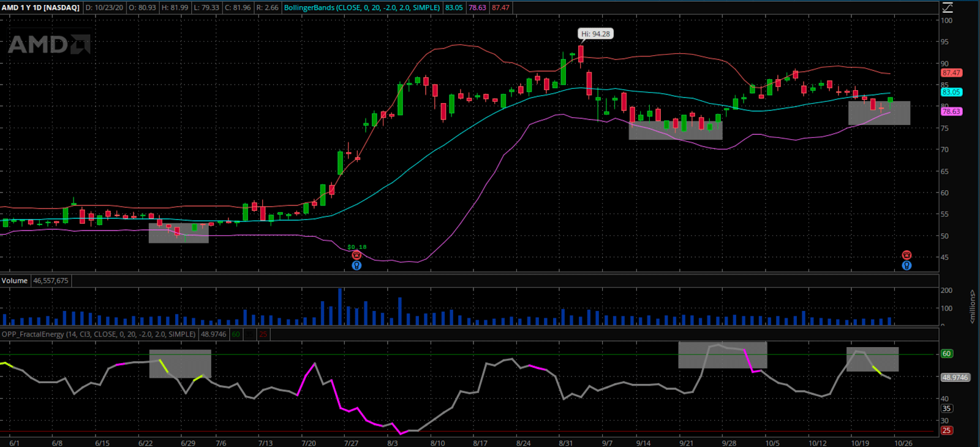This screenshot has width=980, height=447.
Task: Click the Volume subgraph label
Action: [15, 280]
